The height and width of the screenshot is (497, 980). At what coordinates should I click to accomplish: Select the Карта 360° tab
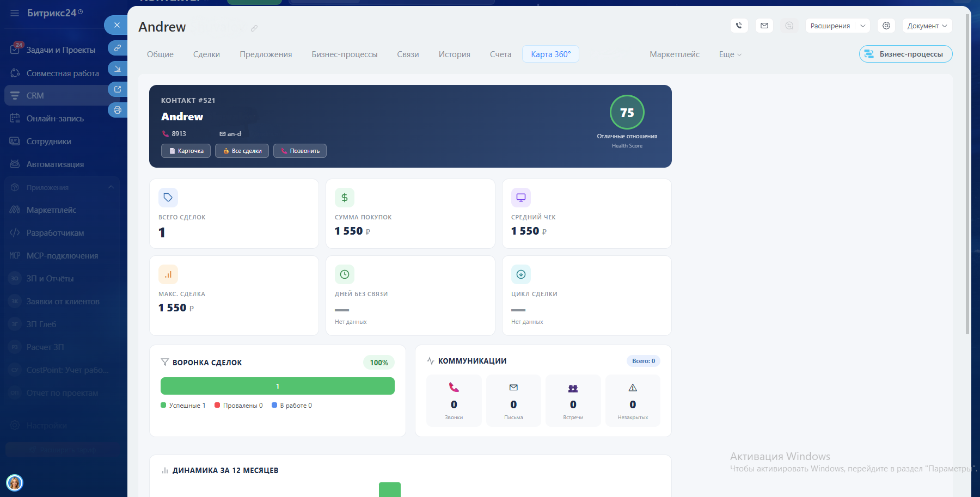tap(550, 54)
